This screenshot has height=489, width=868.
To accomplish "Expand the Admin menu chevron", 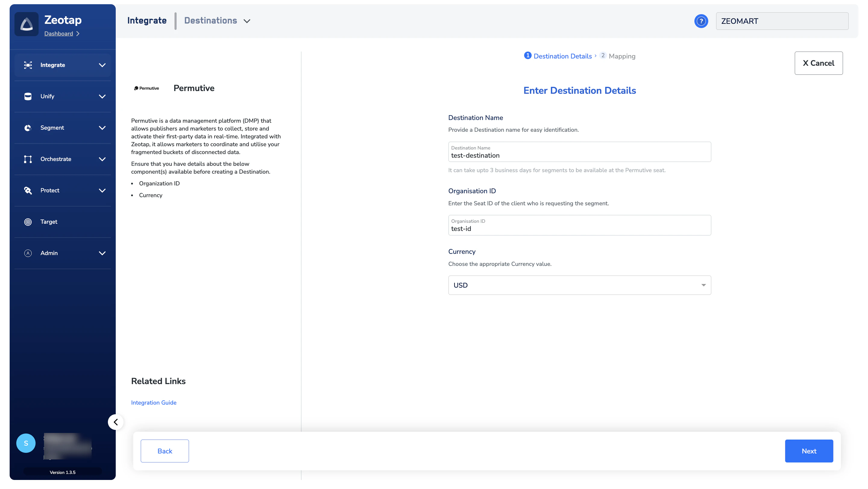I will pos(102,253).
